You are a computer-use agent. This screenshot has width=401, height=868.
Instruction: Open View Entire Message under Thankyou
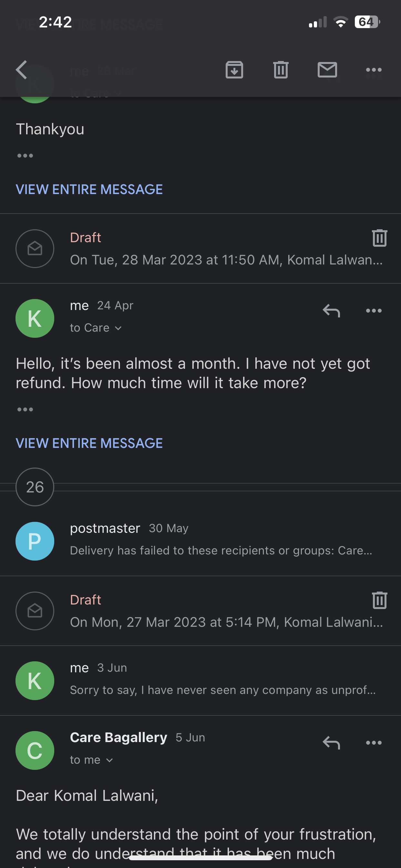click(89, 189)
